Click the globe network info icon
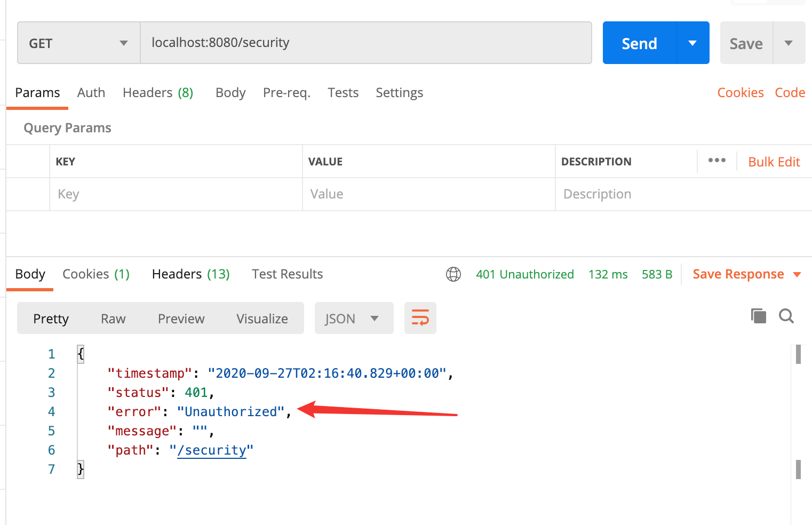 (x=453, y=274)
